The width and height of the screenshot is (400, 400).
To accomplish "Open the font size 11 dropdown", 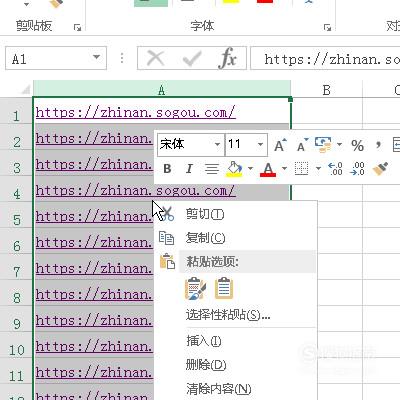I will tap(260, 145).
